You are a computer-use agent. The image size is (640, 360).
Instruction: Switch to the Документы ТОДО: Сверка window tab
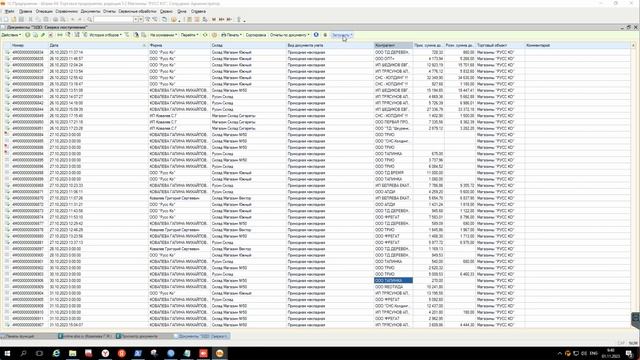coord(202,336)
